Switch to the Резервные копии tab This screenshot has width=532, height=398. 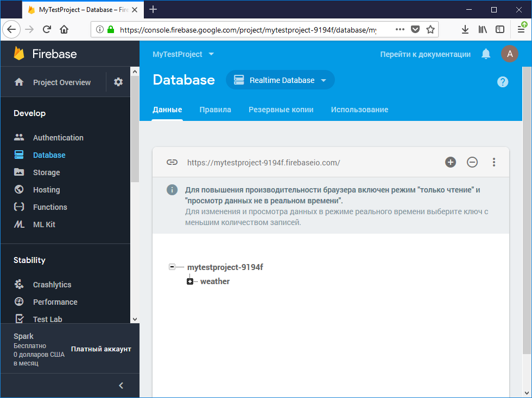tap(281, 110)
